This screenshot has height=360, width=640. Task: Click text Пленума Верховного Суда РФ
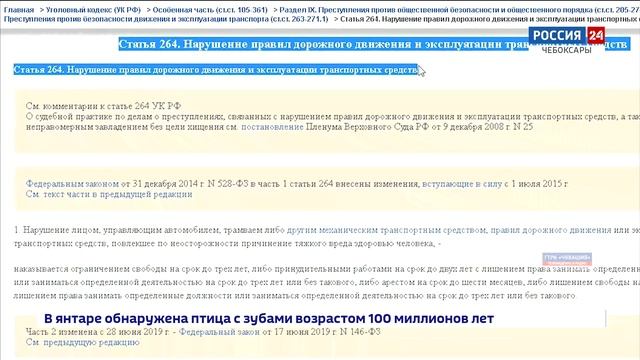click(367, 127)
